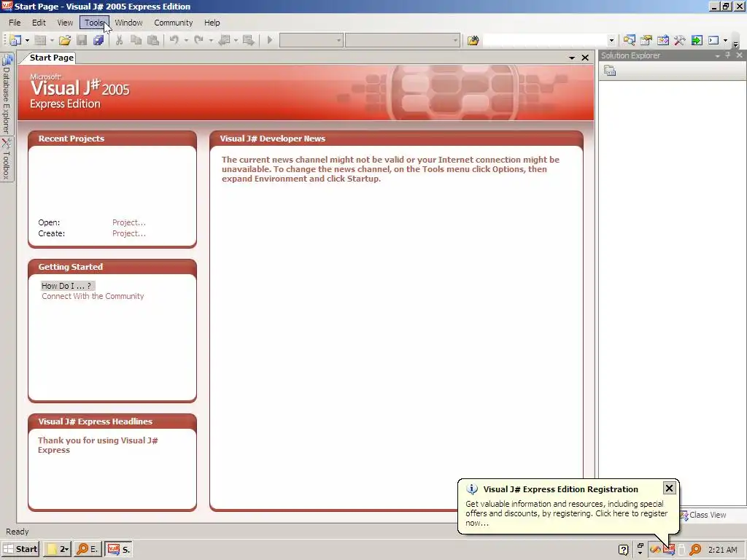Click the Windows Start button
The width and height of the screenshot is (747, 560).
click(20, 549)
